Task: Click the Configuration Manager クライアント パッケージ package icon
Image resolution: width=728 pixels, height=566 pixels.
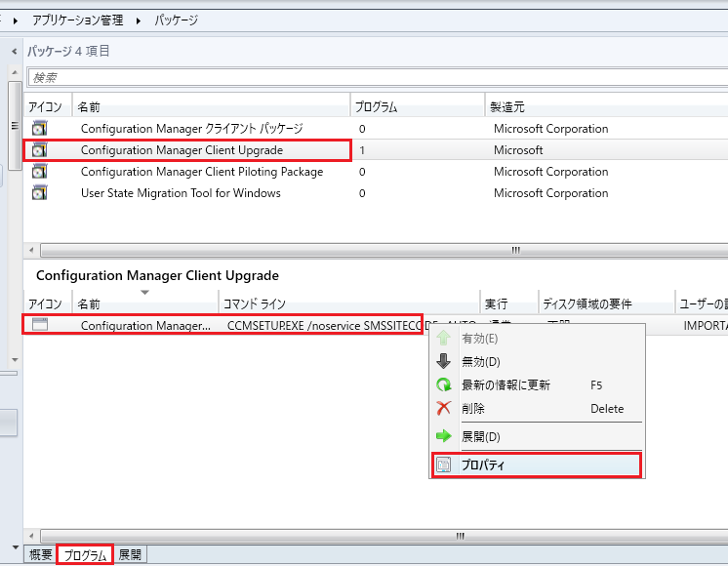Action: click(39, 128)
